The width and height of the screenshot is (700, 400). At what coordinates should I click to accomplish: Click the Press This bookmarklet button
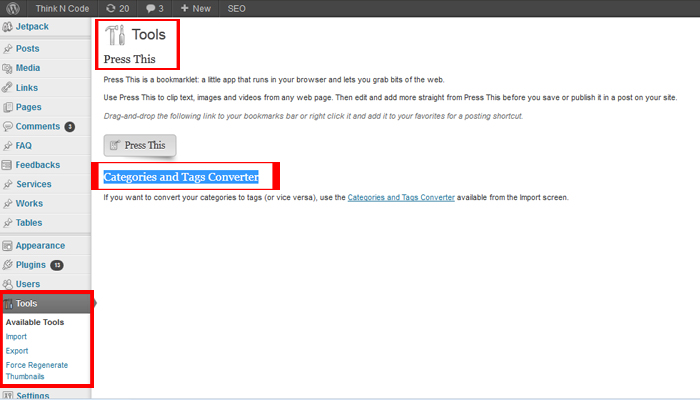pyautogui.click(x=140, y=145)
